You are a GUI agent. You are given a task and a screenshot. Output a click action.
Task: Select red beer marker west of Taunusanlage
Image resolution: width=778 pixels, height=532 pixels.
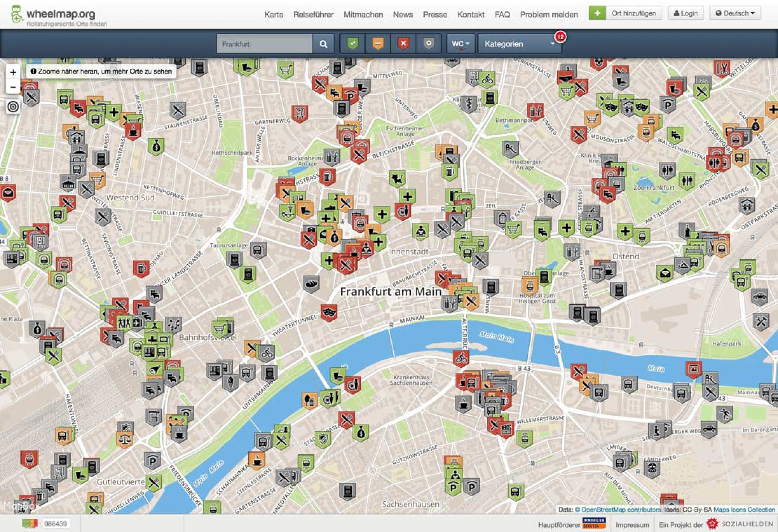click(141, 269)
